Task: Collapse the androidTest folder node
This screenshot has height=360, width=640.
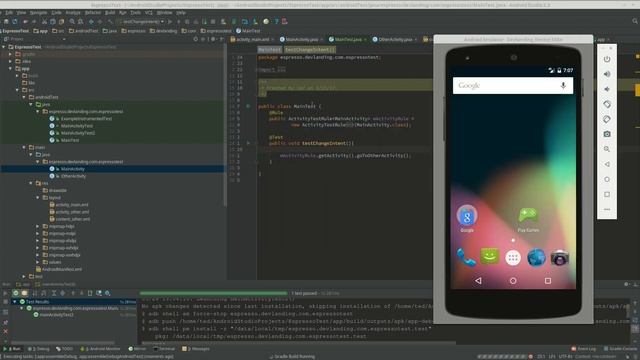Action: point(24,97)
